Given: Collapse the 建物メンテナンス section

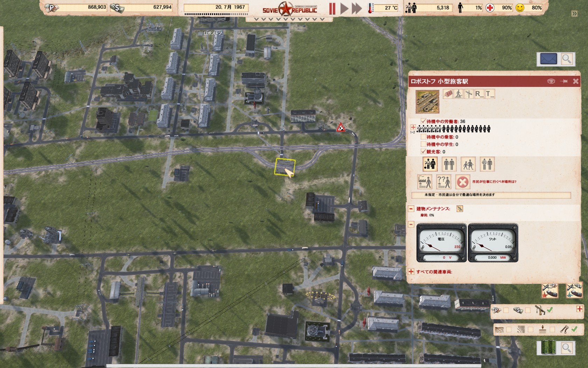Looking at the screenshot, I should [411, 209].
